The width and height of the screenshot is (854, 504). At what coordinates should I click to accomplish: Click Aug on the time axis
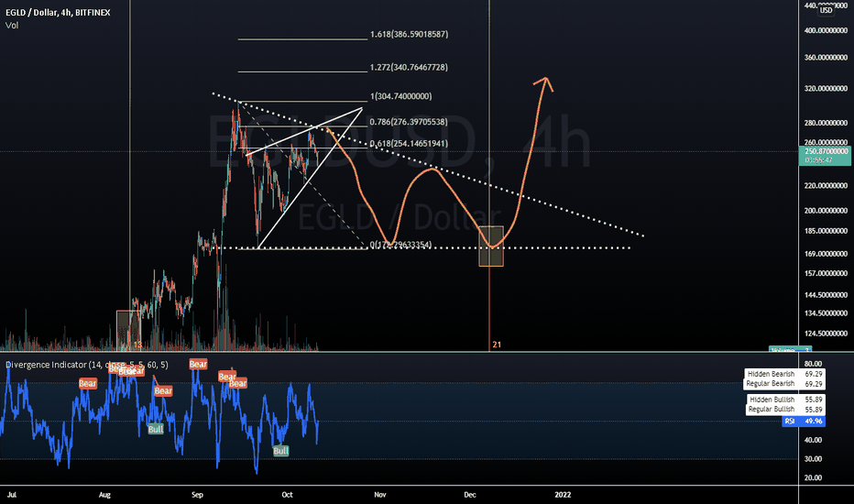104,495
